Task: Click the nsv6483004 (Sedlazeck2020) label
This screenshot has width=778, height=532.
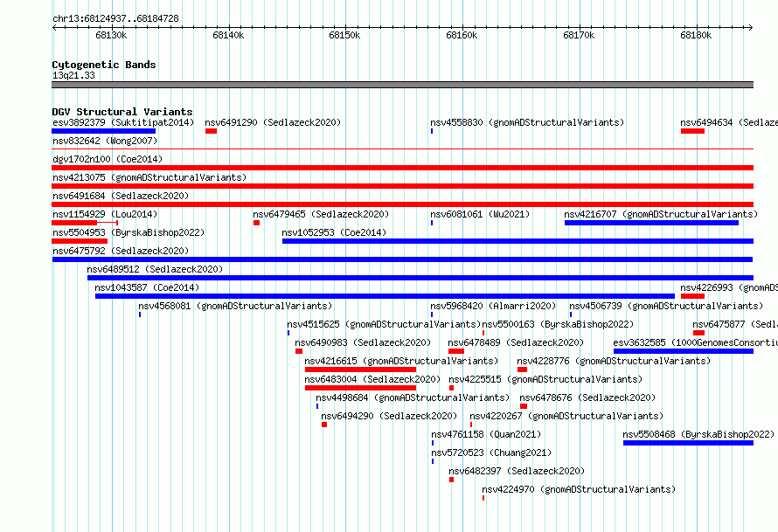Action: [372, 379]
